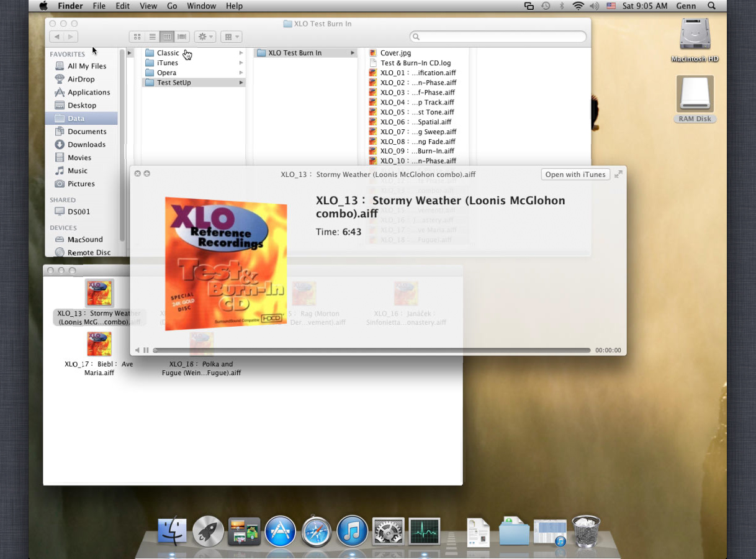Image resolution: width=756 pixels, height=559 pixels.
Task: Close the Quick Look preview panel
Action: (x=138, y=174)
